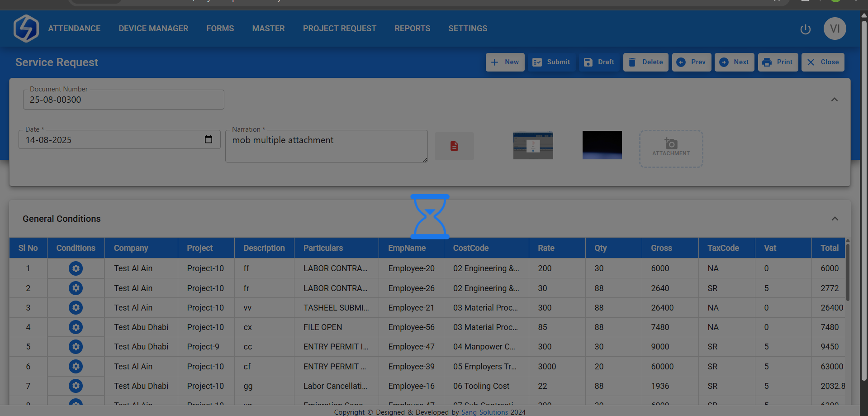The height and width of the screenshot is (416, 868).
Task: Open the Reports menu
Action: point(412,29)
